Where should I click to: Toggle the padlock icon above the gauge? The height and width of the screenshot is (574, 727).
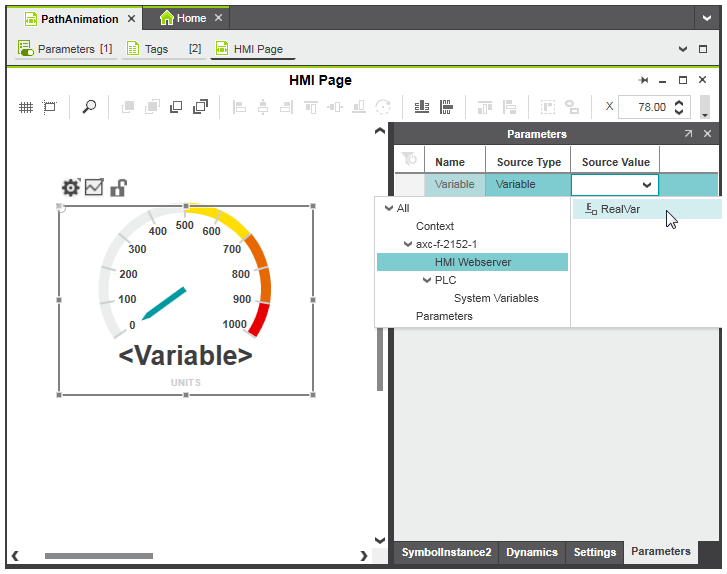(118, 187)
